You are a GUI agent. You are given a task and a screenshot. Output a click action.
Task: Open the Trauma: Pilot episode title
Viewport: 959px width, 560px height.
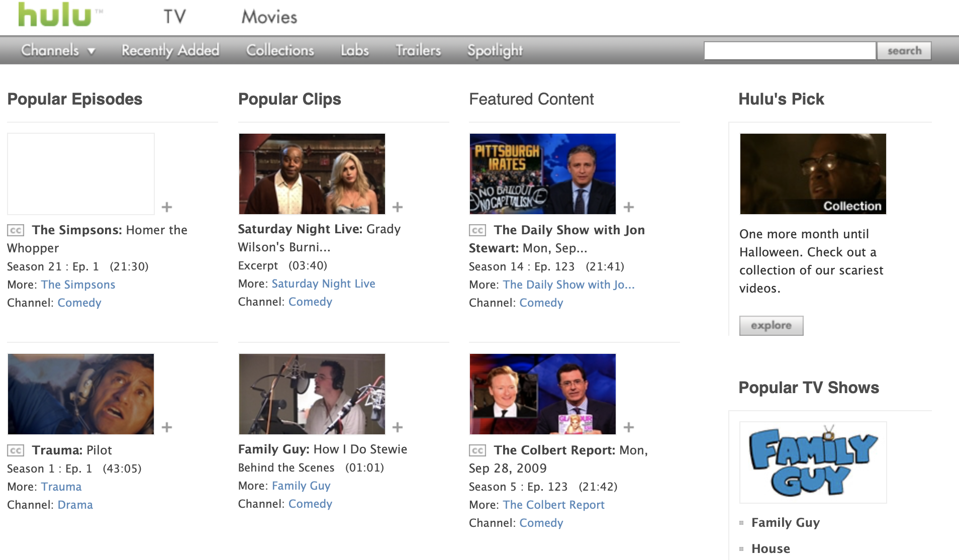click(72, 450)
